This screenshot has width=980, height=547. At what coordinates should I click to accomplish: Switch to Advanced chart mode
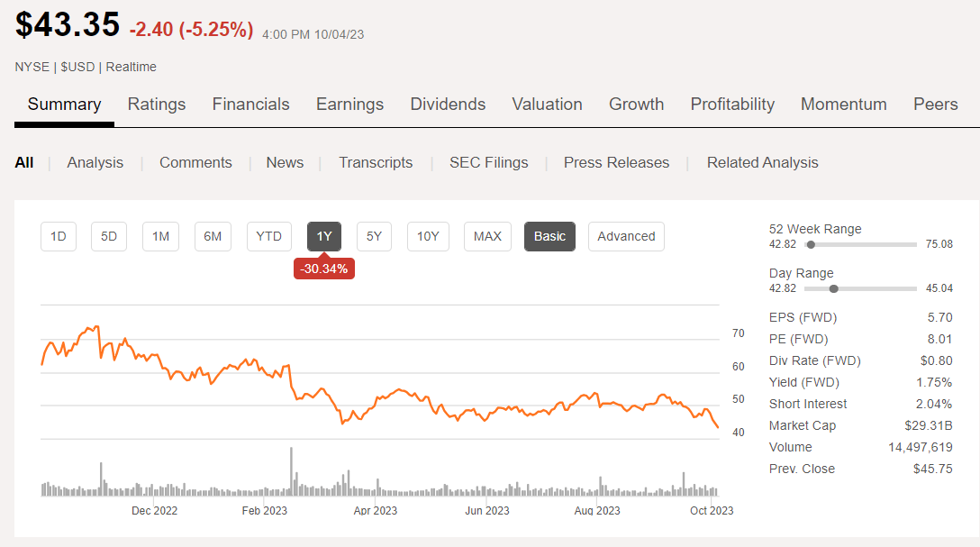tap(626, 236)
